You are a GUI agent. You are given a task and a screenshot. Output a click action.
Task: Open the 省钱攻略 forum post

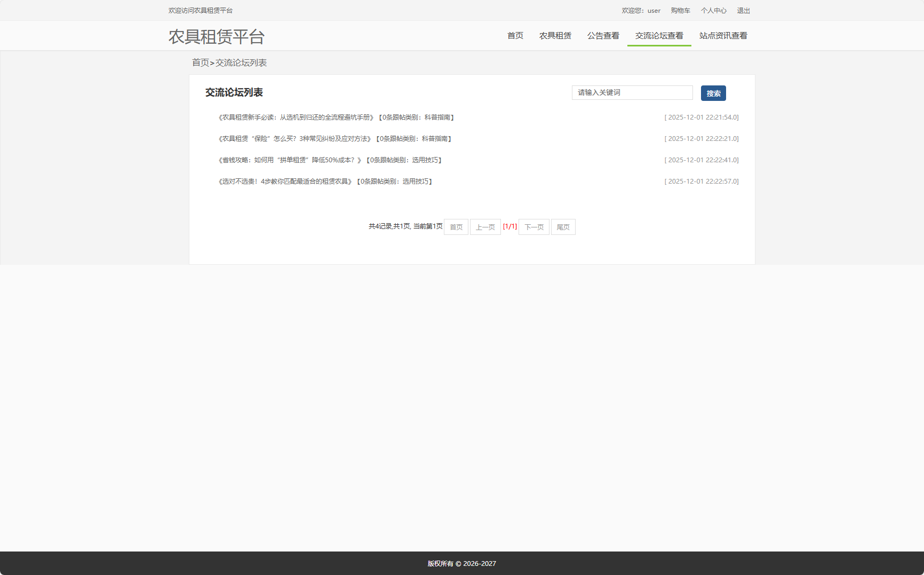point(330,160)
